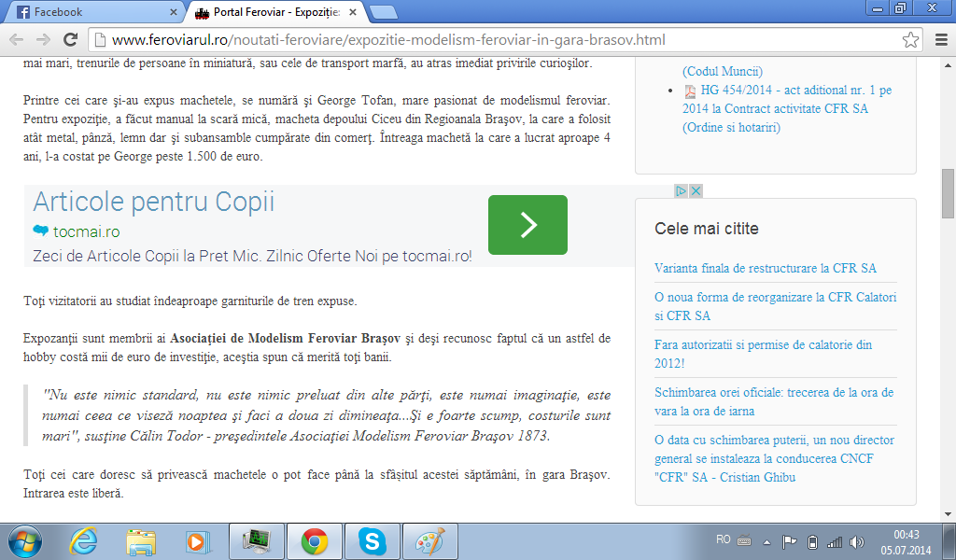Bookmark this page with the star icon
Screen dimensions: 956x560
(910, 40)
